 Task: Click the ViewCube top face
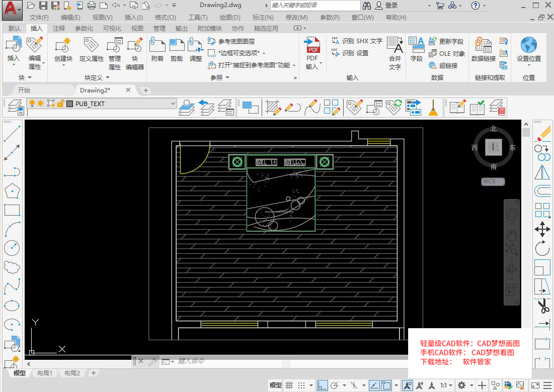coord(494,147)
